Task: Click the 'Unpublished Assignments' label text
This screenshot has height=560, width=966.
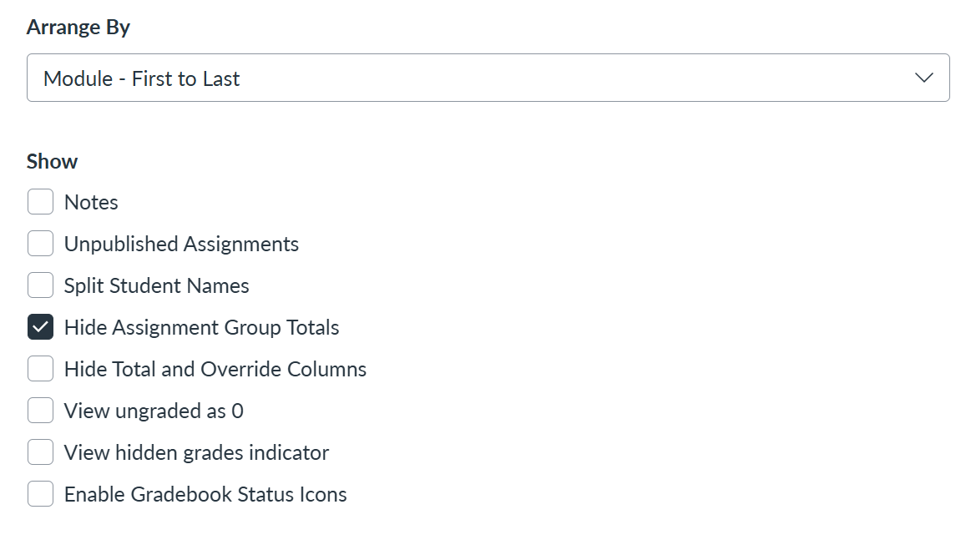Action: click(x=181, y=244)
